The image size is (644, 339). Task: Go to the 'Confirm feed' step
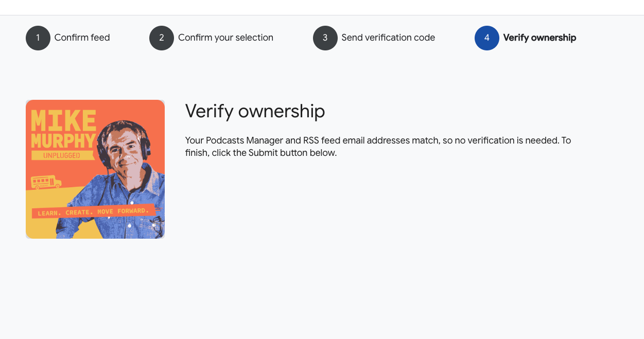coord(82,38)
